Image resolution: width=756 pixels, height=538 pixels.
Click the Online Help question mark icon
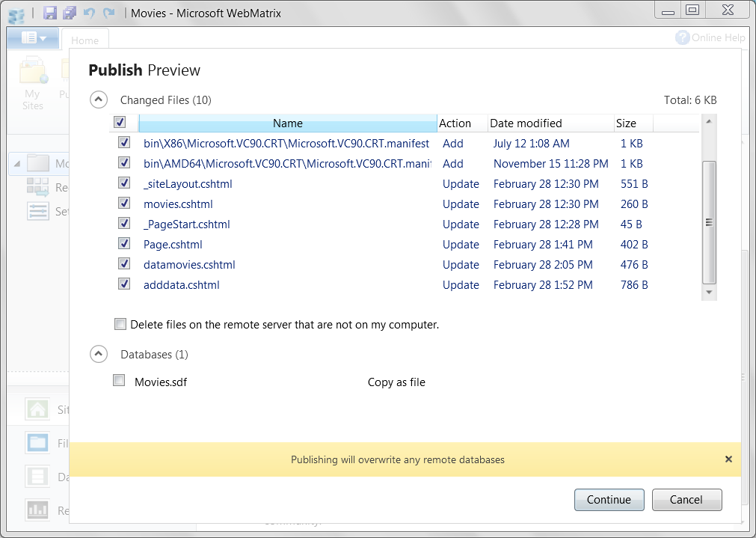682,37
